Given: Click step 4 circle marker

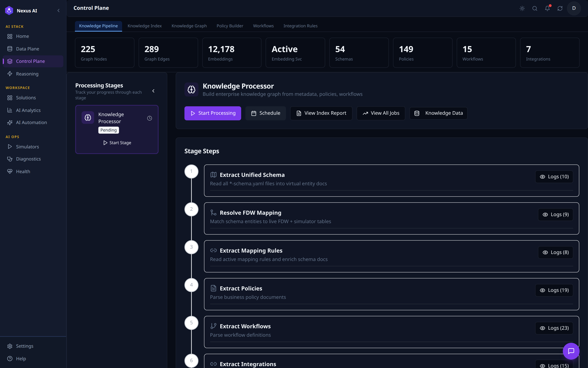Looking at the screenshot, I should coord(192,285).
